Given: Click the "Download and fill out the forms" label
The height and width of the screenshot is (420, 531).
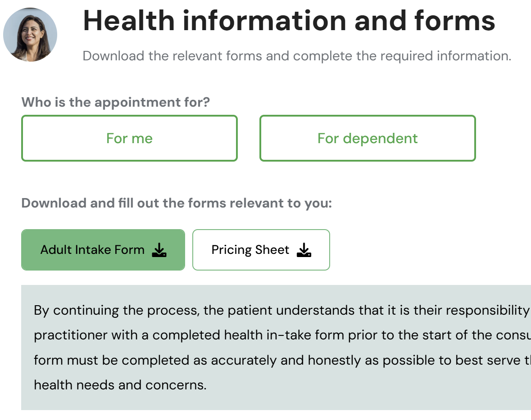Looking at the screenshot, I should click(x=177, y=203).
